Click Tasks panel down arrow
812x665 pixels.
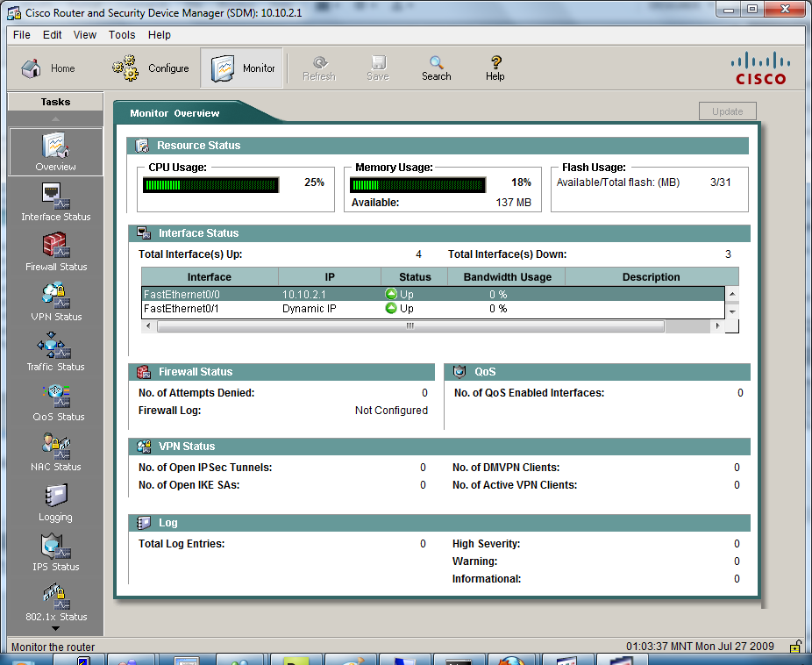(55, 629)
